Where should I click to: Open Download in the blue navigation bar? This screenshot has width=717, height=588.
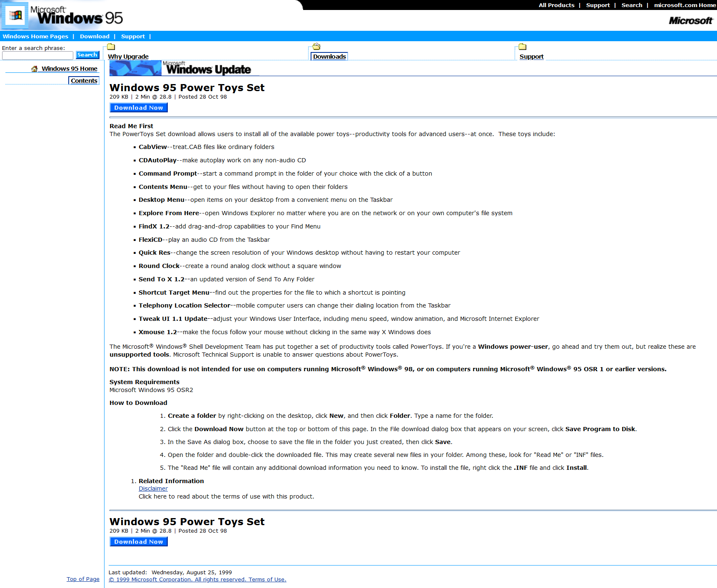(x=95, y=36)
